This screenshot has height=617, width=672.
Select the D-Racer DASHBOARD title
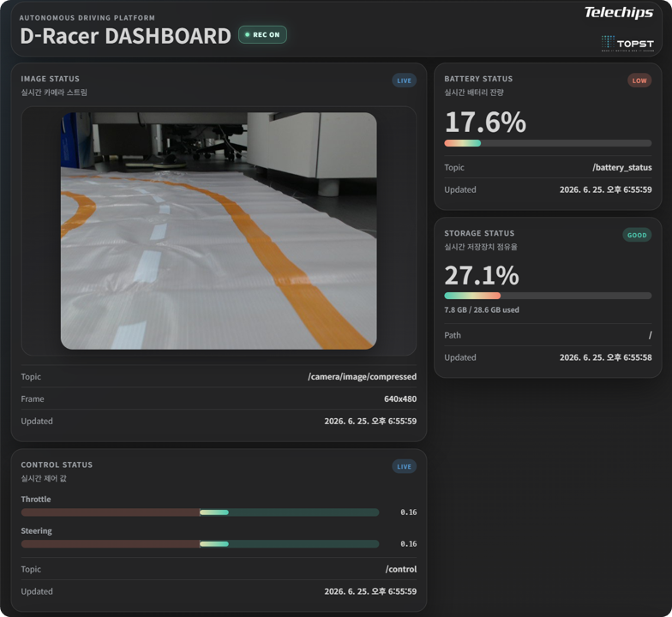(125, 36)
